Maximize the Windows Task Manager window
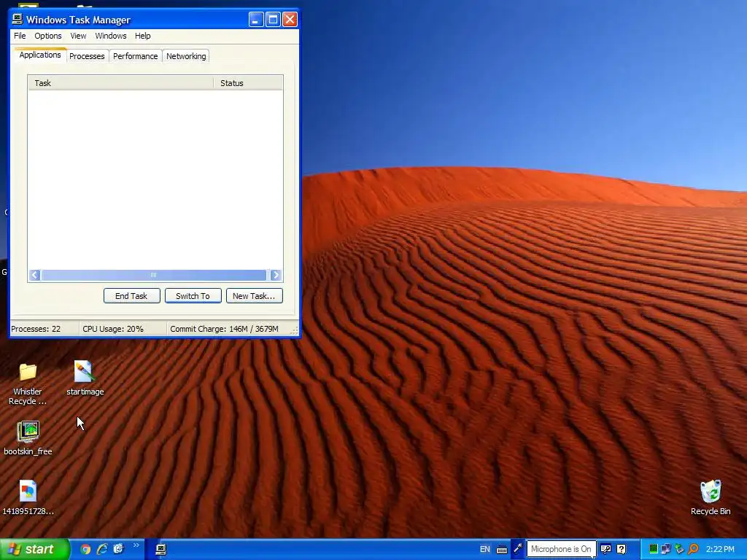Image resolution: width=747 pixels, height=560 pixels. [273, 20]
